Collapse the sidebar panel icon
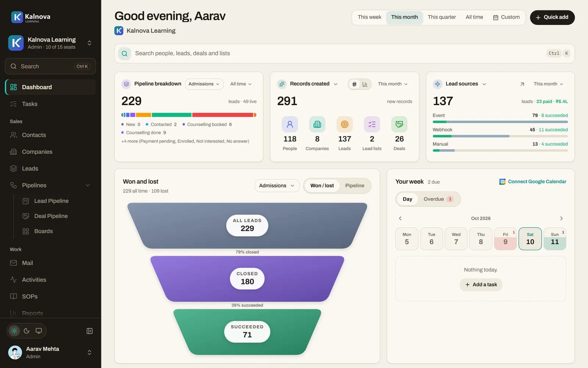The width and height of the screenshot is (588, 368). tap(89, 331)
